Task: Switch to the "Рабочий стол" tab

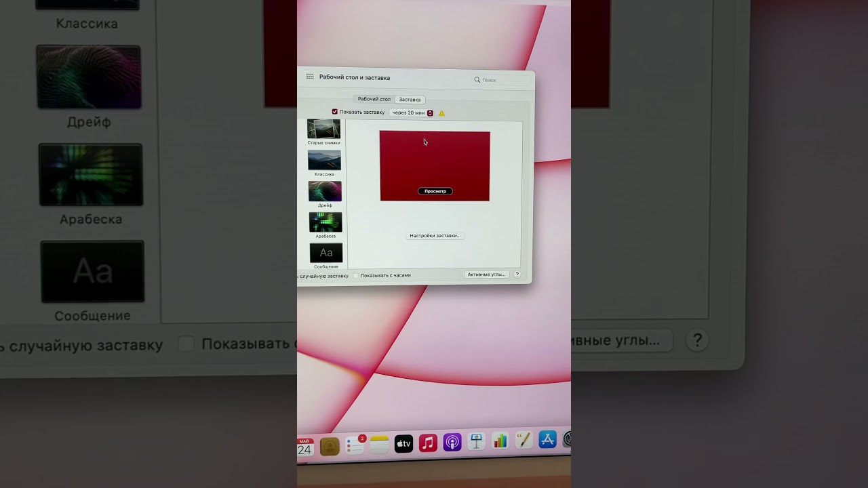Action: click(x=374, y=99)
